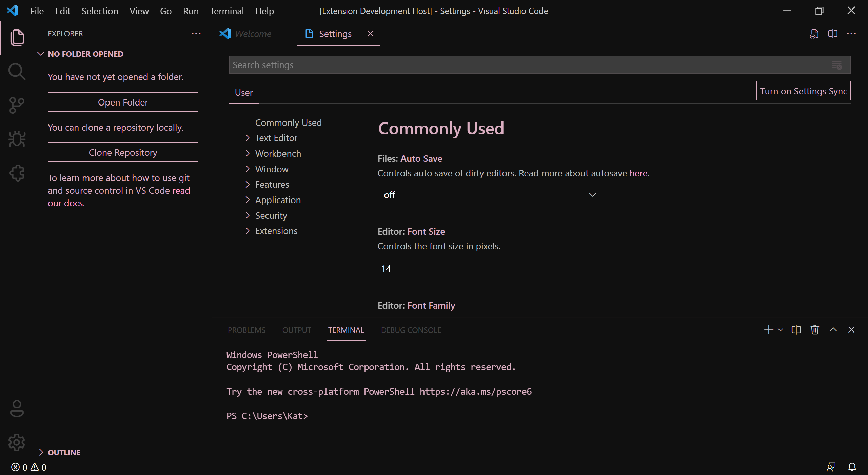
Task: Open Run and Debug view icon
Action: pyautogui.click(x=17, y=139)
